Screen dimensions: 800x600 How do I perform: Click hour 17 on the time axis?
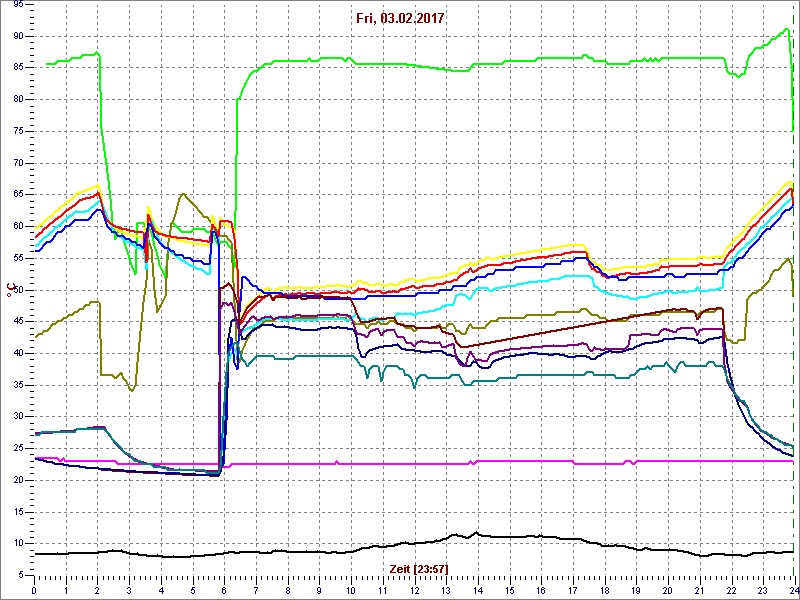pyautogui.click(x=572, y=589)
